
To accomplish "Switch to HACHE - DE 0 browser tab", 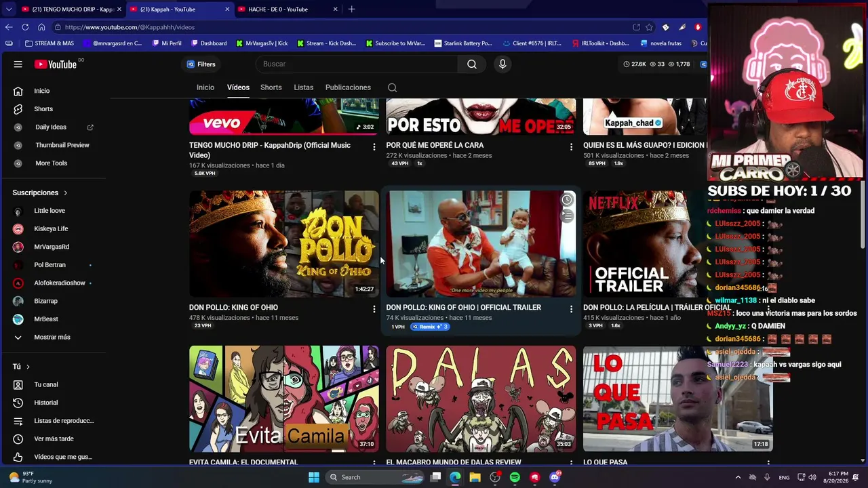I will pos(288,9).
